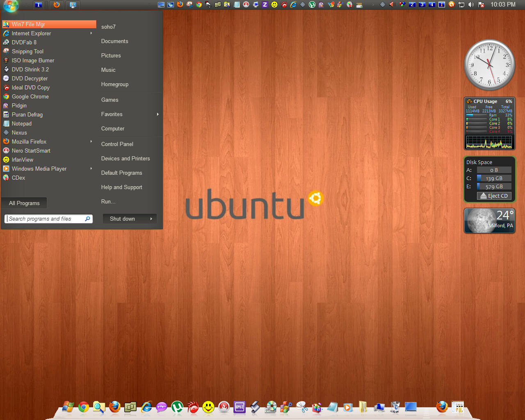Open Shut down options arrow
Viewport: 525px width, 420px height.
(x=151, y=219)
